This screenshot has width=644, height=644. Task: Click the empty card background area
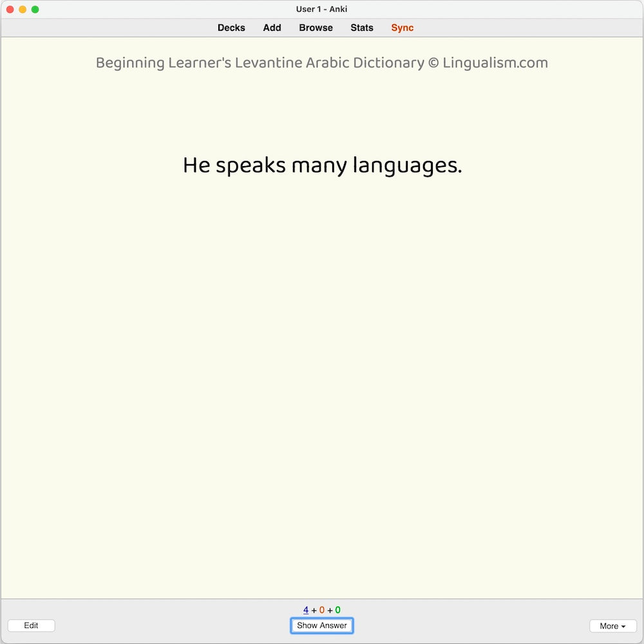point(322,386)
